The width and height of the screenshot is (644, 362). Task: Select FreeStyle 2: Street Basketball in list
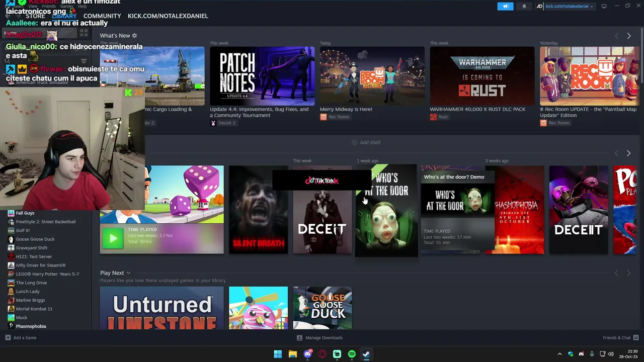click(x=45, y=222)
